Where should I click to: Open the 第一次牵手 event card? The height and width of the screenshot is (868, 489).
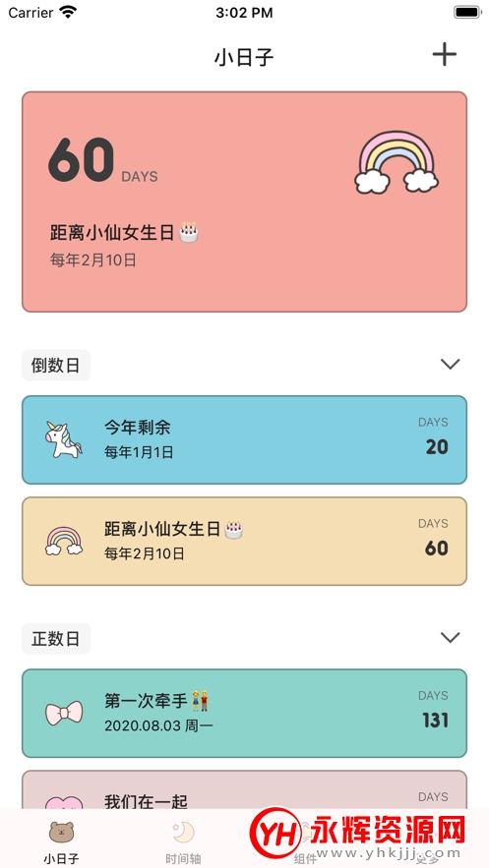(244, 714)
